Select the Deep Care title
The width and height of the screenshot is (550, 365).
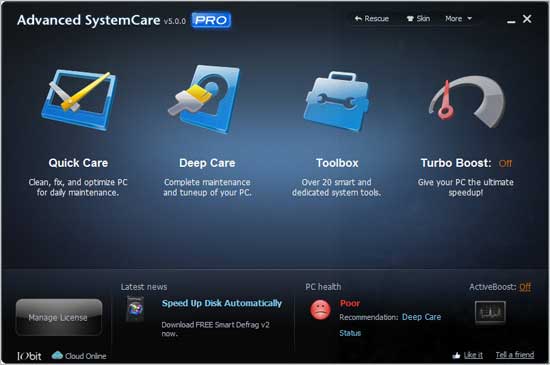[x=207, y=163]
